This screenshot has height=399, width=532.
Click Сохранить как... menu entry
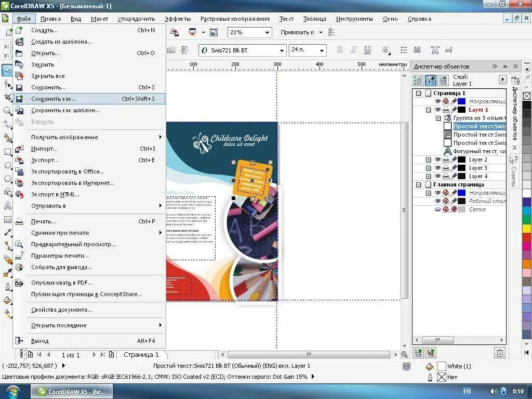tap(89, 99)
